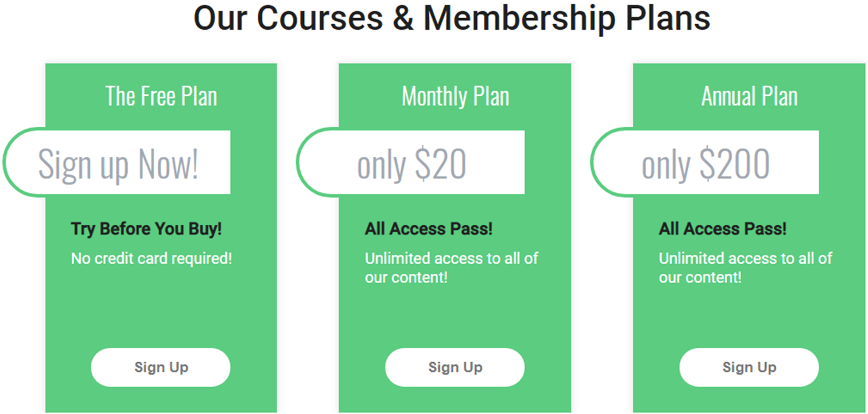Click 'The Free Plan' card title

(161, 96)
